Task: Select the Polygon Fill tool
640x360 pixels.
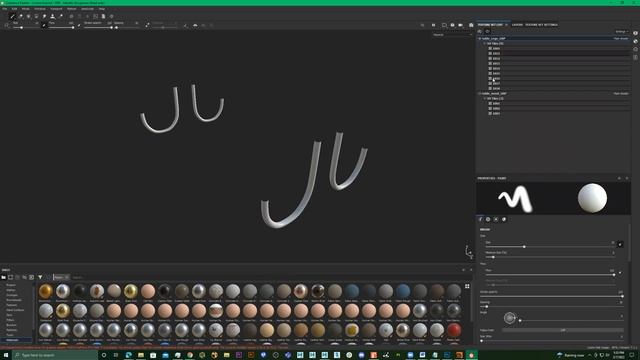Action: pyautogui.click(x=36, y=16)
